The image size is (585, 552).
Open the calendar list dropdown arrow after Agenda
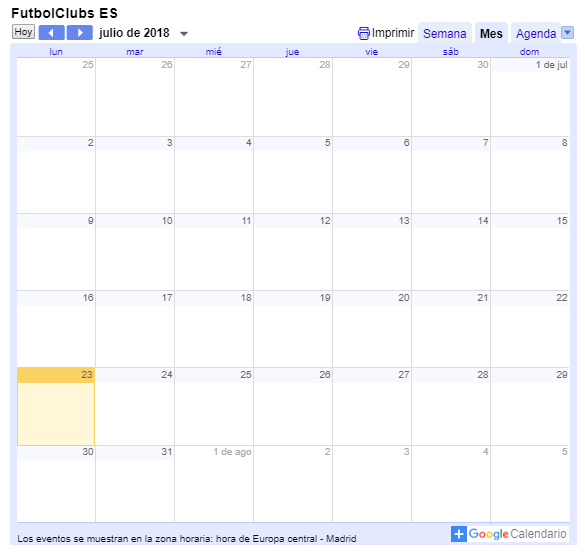[x=567, y=32]
